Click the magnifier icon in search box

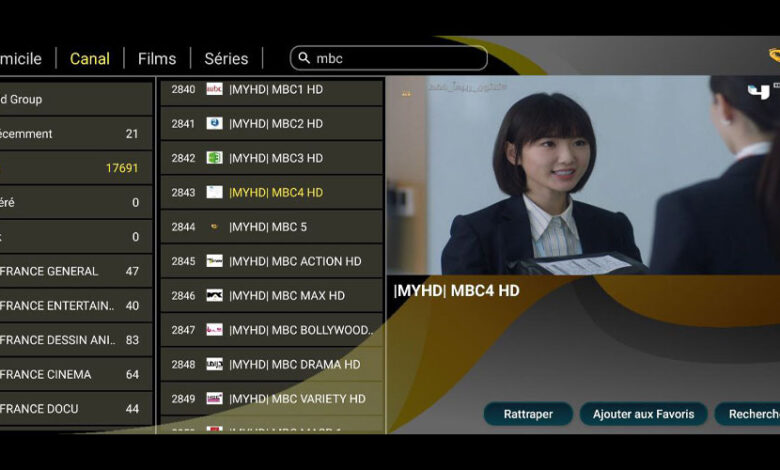[304, 58]
